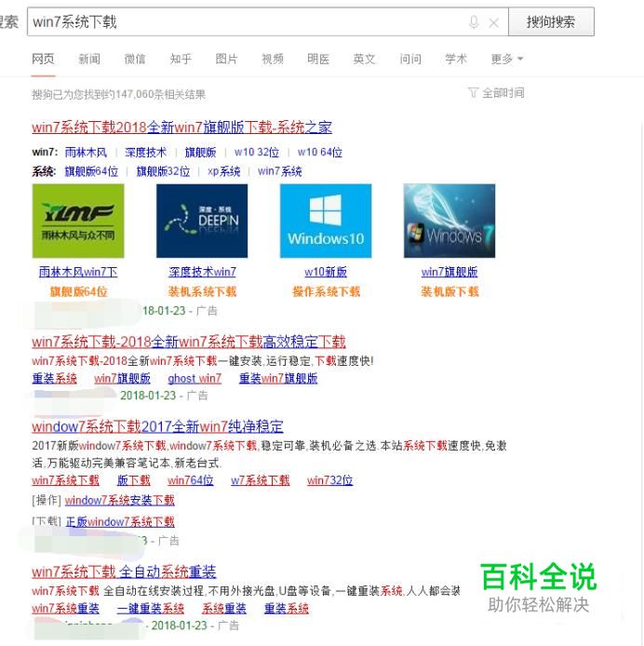Open the xp系统 link

click(224, 171)
